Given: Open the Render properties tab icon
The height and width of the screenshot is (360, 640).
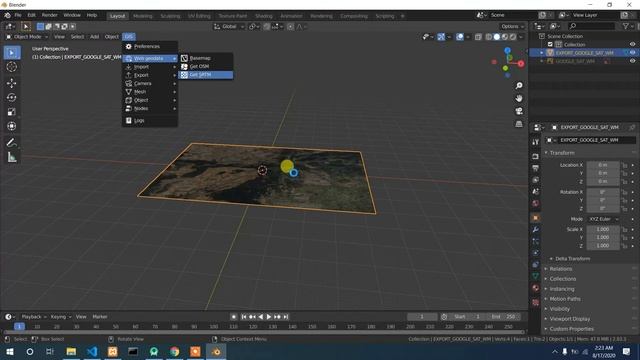Looking at the screenshot, I should point(536,157).
